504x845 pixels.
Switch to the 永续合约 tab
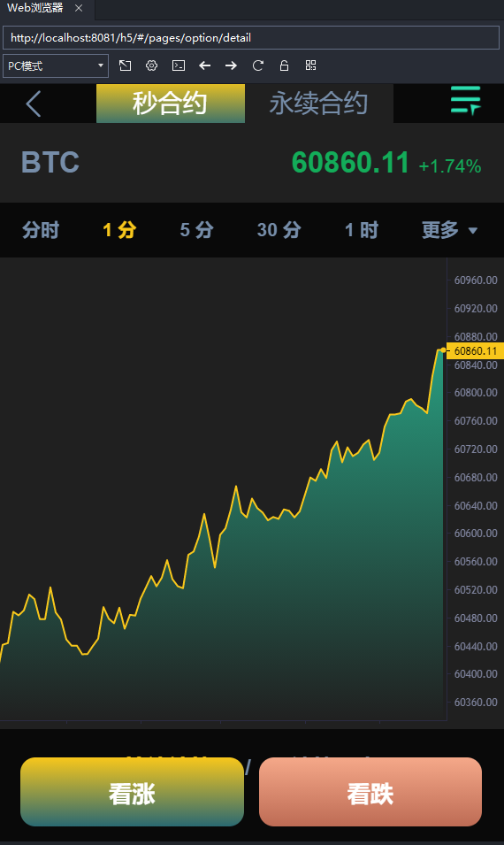(x=319, y=104)
